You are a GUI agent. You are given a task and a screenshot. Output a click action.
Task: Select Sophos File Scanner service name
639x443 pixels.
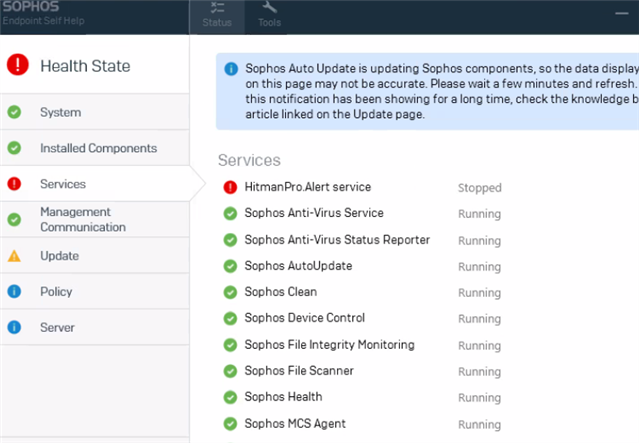(299, 371)
